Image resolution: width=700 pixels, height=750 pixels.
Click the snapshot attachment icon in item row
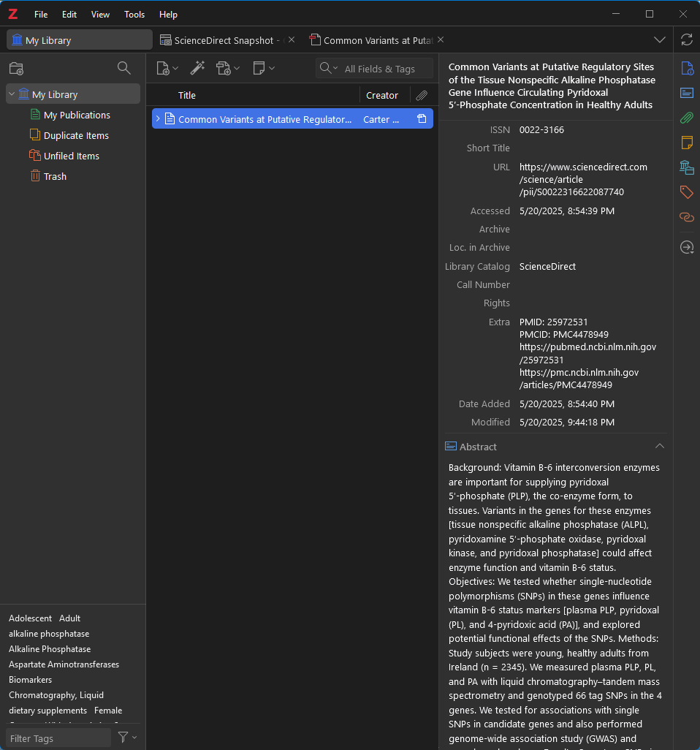click(422, 118)
